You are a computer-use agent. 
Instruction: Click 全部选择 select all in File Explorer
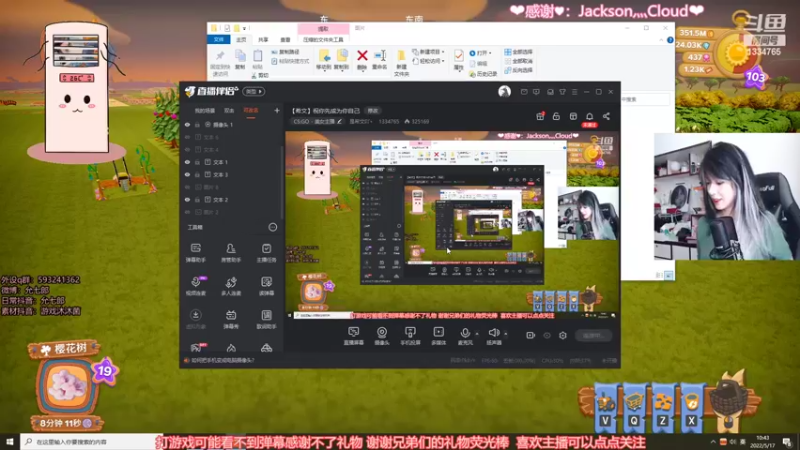(x=518, y=52)
